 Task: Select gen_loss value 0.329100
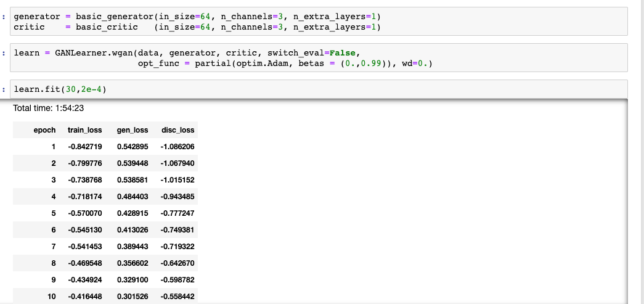click(x=132, y=280)
